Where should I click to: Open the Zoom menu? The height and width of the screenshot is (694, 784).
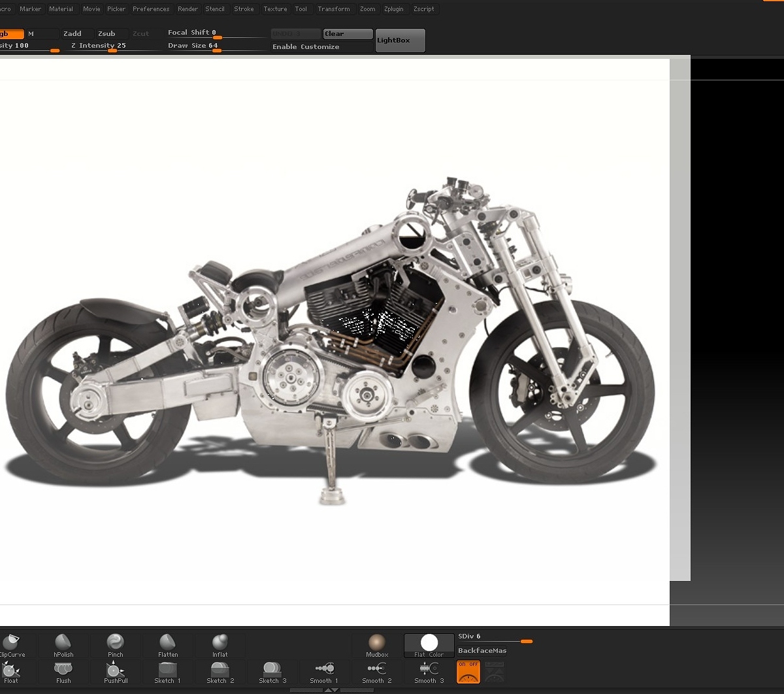[x=368, y=9]
